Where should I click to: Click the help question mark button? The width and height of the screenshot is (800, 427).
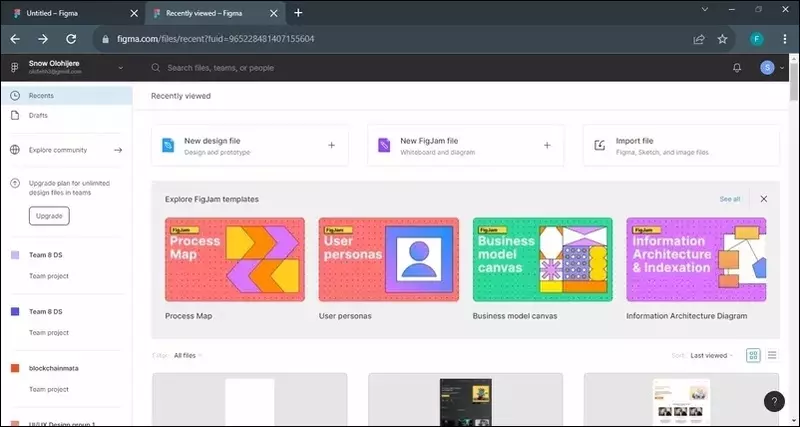coord(774,401)
